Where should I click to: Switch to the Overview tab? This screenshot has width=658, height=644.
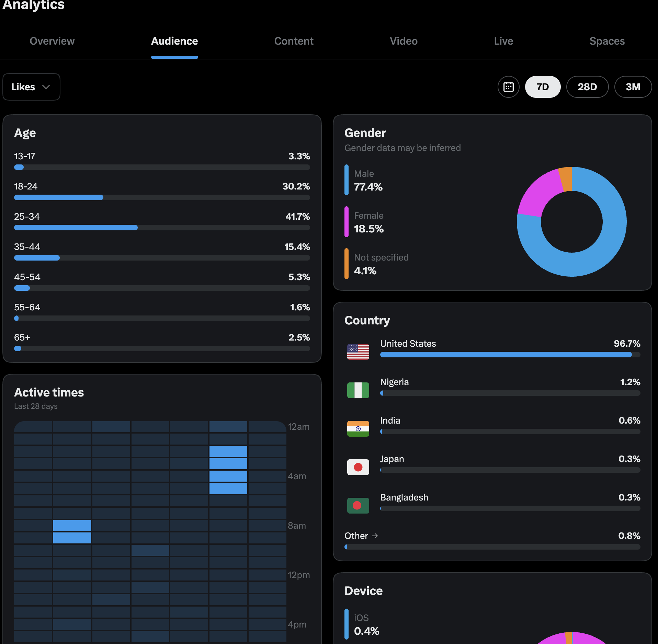pos(52,41)
